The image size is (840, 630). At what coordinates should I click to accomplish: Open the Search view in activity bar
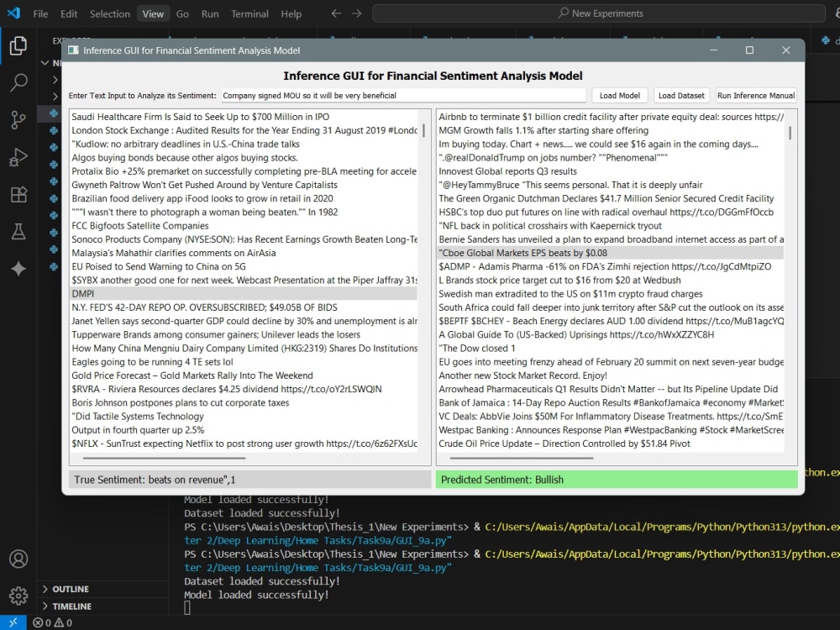[18, 82]
